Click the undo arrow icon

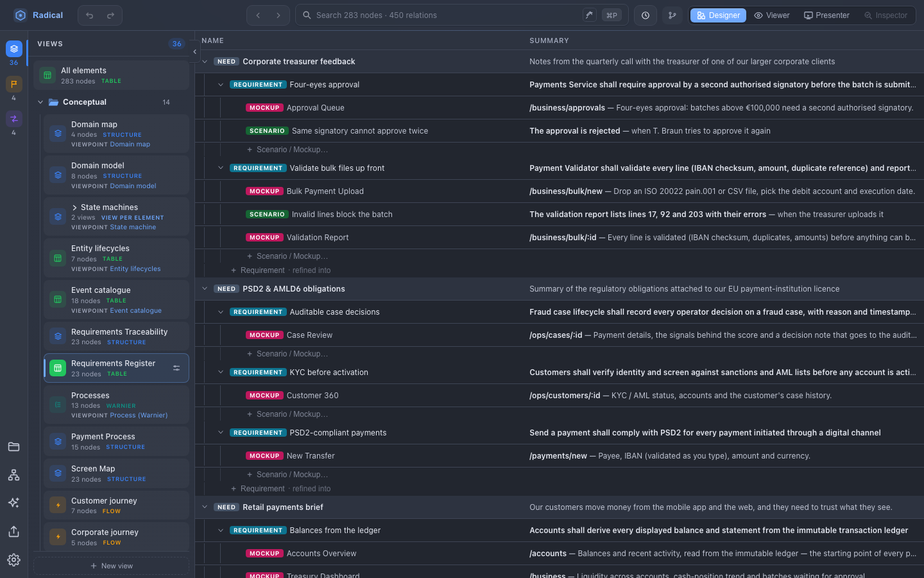click(90, 15)
